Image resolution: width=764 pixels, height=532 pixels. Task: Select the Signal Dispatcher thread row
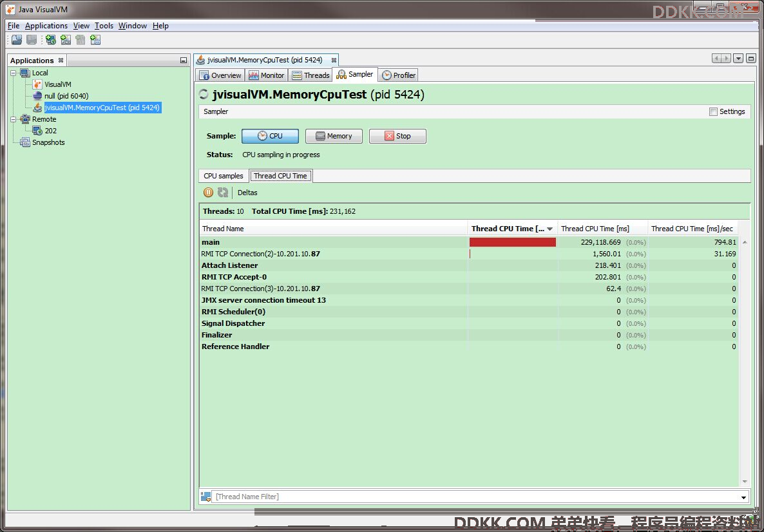[469, 323]
